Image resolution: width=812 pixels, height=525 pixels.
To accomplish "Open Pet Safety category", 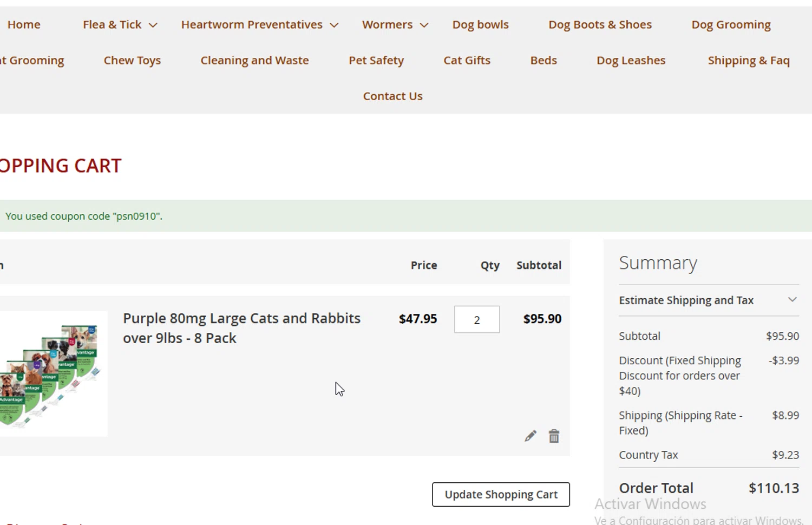I will pos(376,61).
